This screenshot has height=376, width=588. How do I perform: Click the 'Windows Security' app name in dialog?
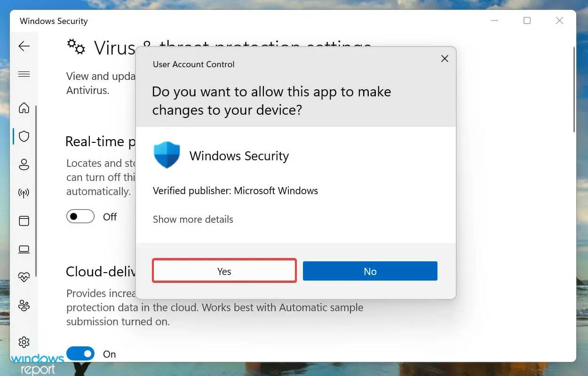pyautogui.click(x=239, y=156)
